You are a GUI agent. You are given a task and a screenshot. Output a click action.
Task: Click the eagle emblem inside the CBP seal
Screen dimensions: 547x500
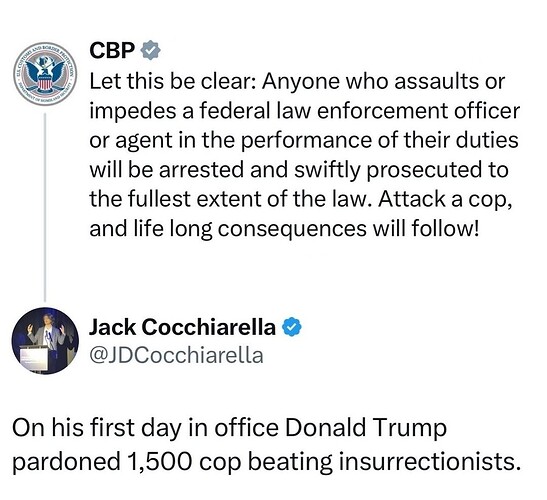coord(45,72)
